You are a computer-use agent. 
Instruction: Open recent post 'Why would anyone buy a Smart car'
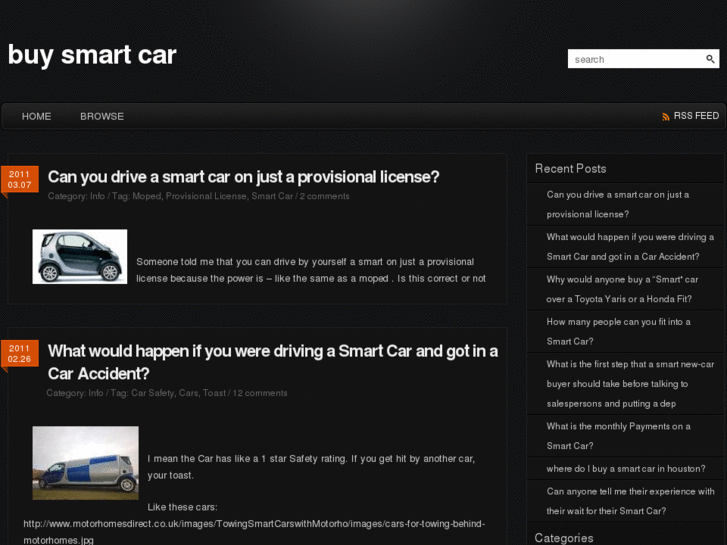click(x=622, y=289)
